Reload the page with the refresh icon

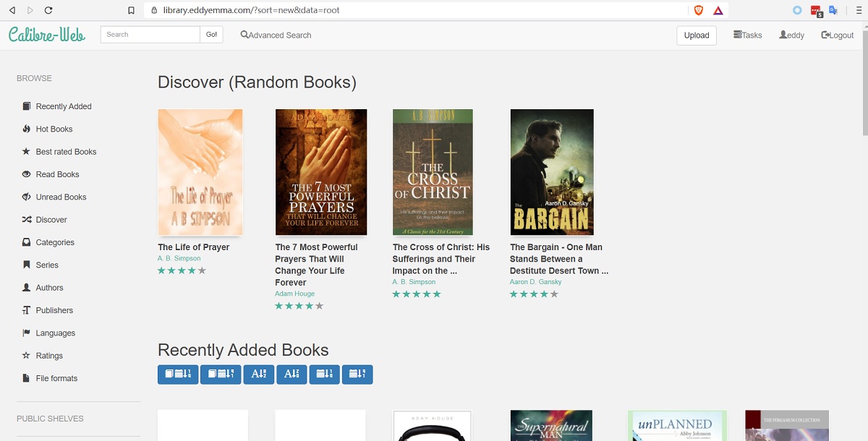48,10
